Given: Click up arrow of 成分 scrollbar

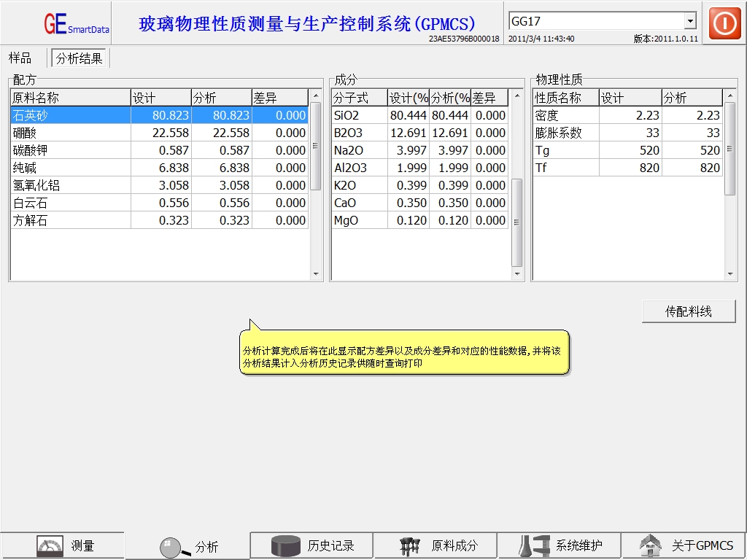Looking at the screenshot, I should [x=517, y=96].
